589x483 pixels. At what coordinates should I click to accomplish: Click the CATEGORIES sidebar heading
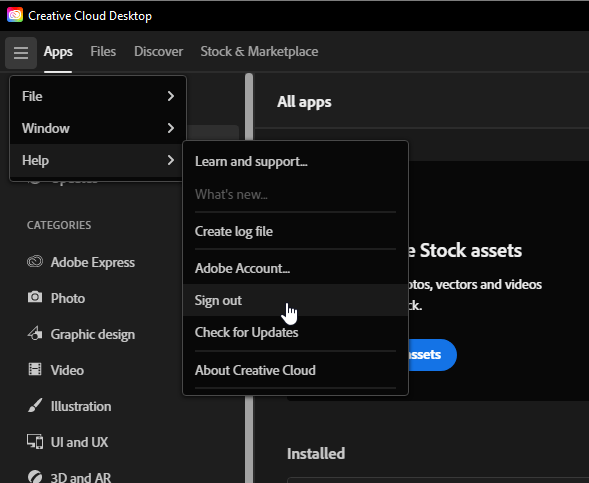(59, 225)
